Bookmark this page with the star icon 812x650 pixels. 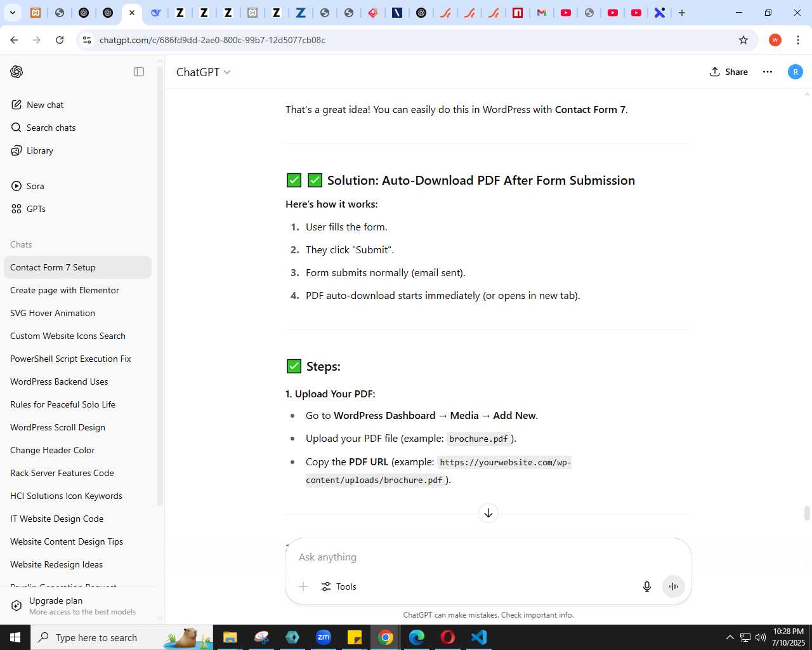(743, 40)
